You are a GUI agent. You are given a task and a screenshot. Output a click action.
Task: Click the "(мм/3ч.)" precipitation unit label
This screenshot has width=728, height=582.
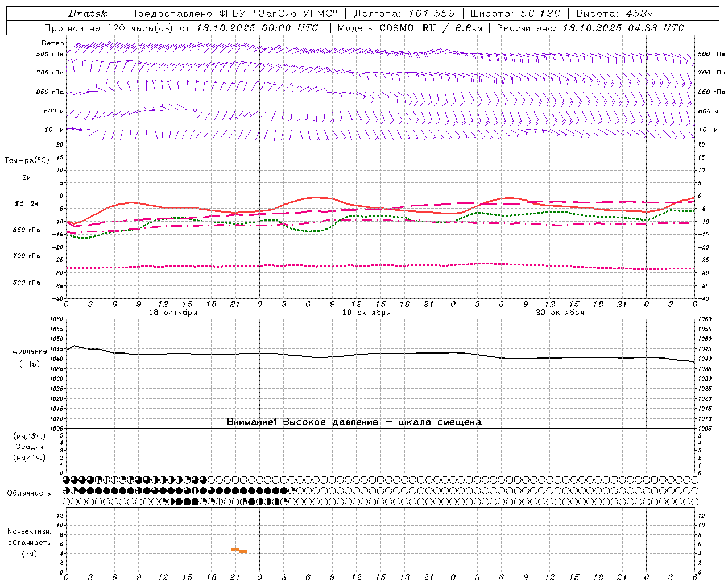pos(30,436)
